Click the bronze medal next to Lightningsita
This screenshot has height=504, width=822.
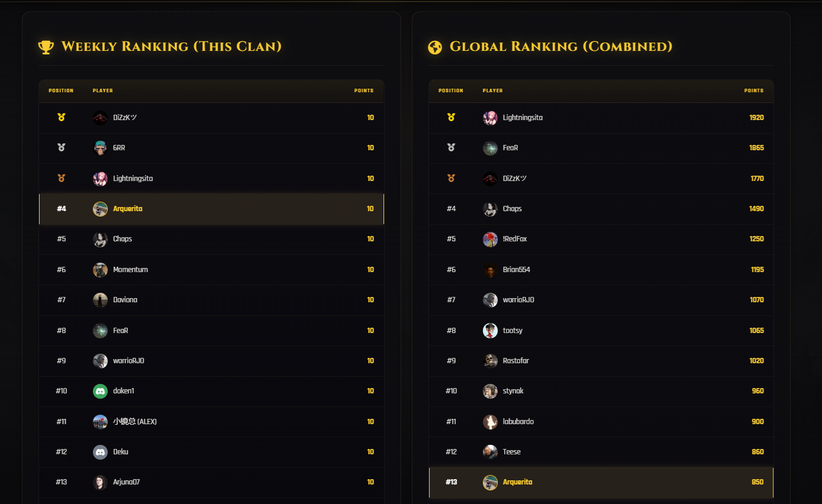pos(62,178)
